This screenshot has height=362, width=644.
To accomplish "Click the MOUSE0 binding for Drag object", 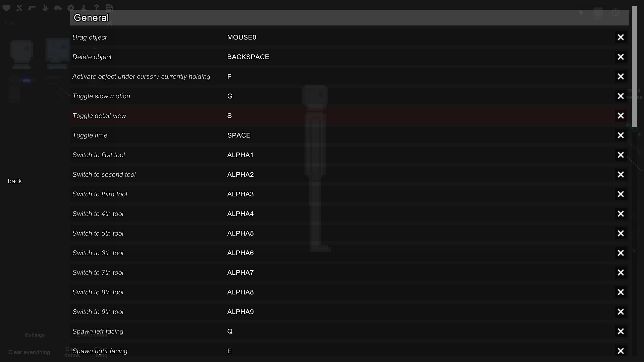I will pos(241,38).
